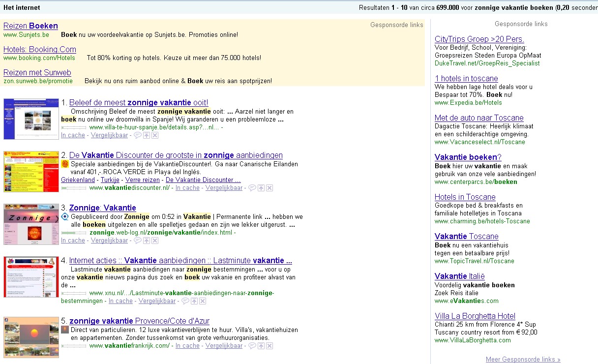Add comment on the xnu.nl Lastminute result

coord(185,301)
